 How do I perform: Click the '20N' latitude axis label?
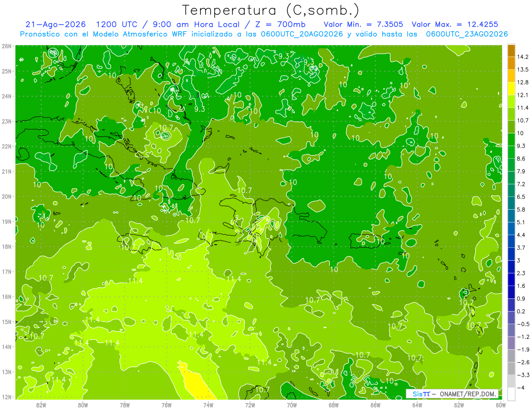(7, 196)
